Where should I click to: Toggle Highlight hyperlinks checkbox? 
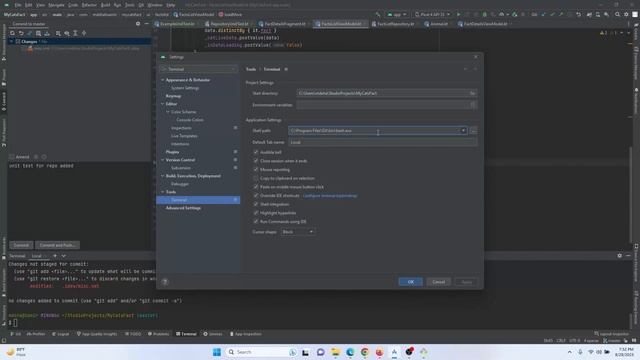[256, 213]
